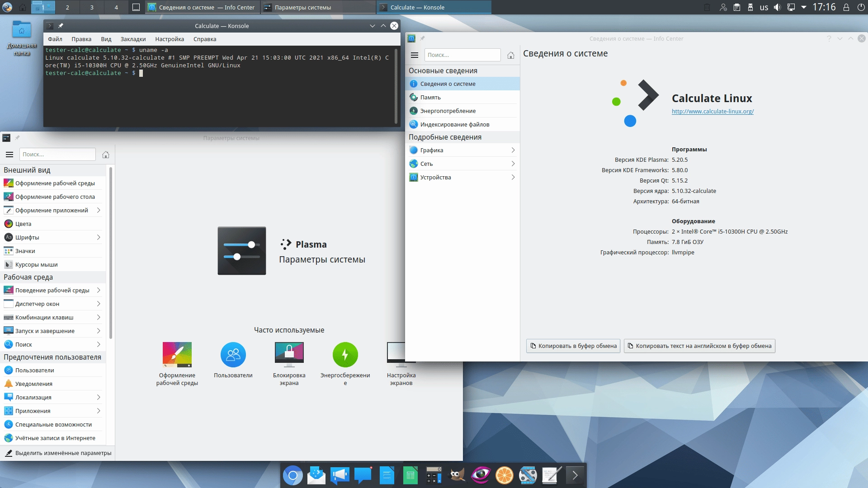Highlight changed settings in System Settings
This screenshot has width=868, height=488.
58,453
